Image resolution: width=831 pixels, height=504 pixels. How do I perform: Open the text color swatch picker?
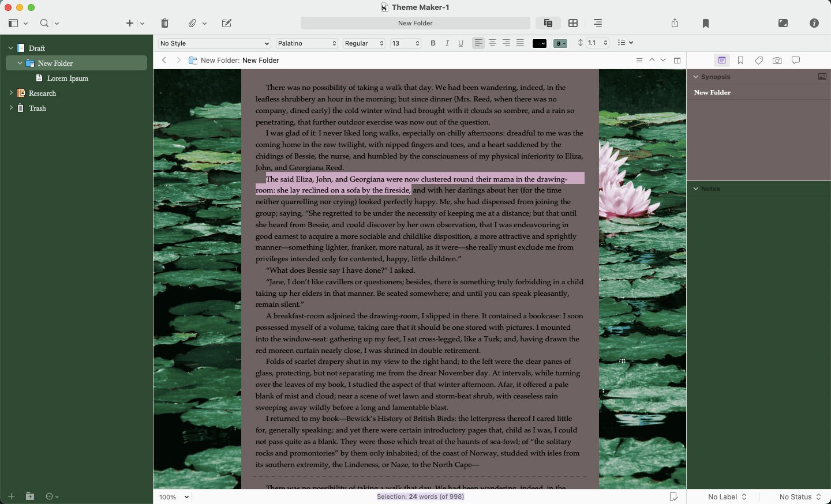click(539, 43)
